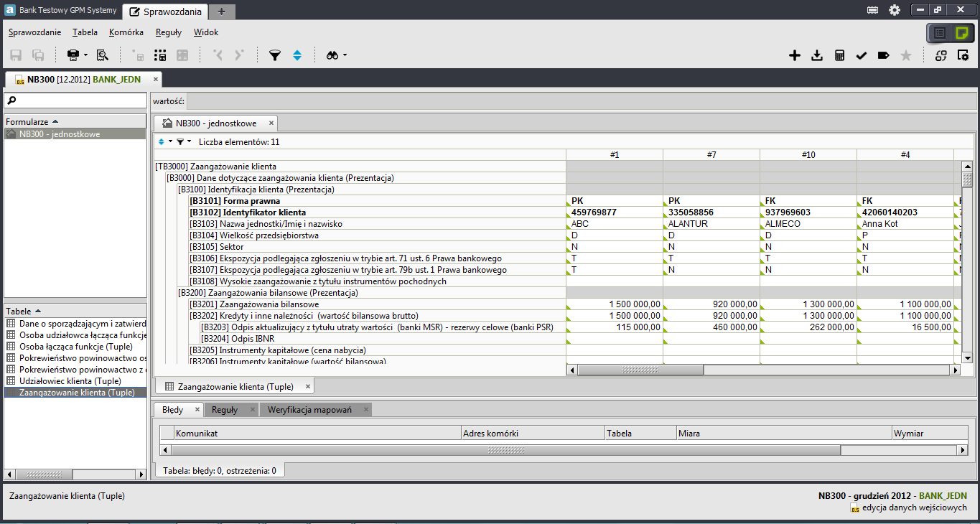Image resolution: width=980 pixels, height=524 pixels.
Task: Click the table horizontal scrollbar thumb
Action: coord(640,370)
